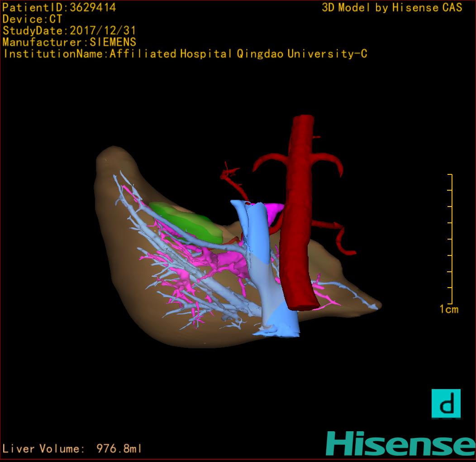Click the Manufacturer:SIEMENS label
Viewport: 476px width, 462px height.
coord(69,42)
